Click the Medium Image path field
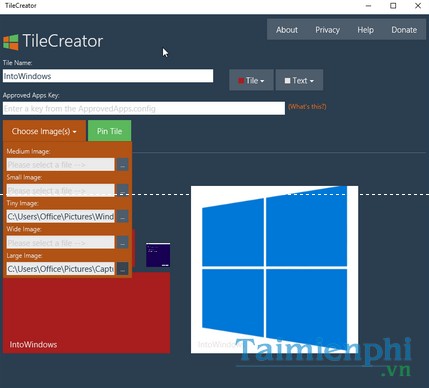Viewport: 429px width, 388px height. (60, 165)
